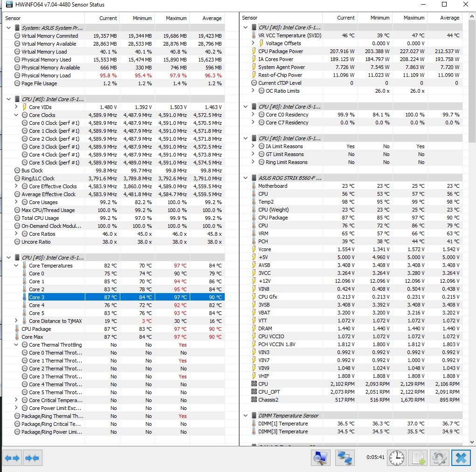Expand Core Critical Temperature node
476x472 pixels.
click(16, 400)
